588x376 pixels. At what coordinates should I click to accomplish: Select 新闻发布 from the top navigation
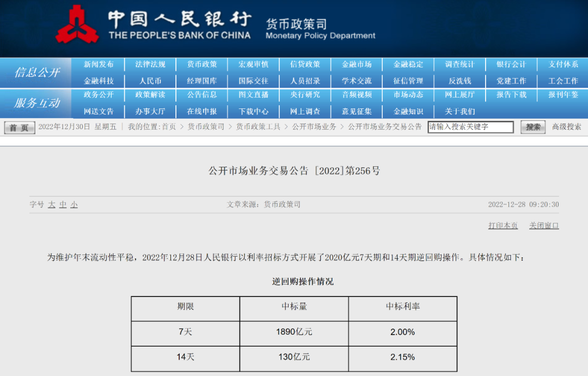(98, 64)
